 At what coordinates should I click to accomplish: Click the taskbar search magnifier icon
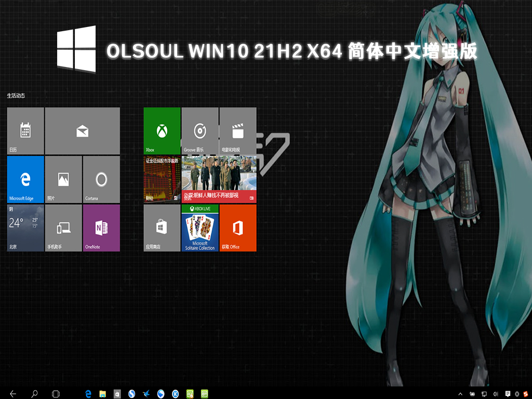pyautogui.click(x=34, y=394)
